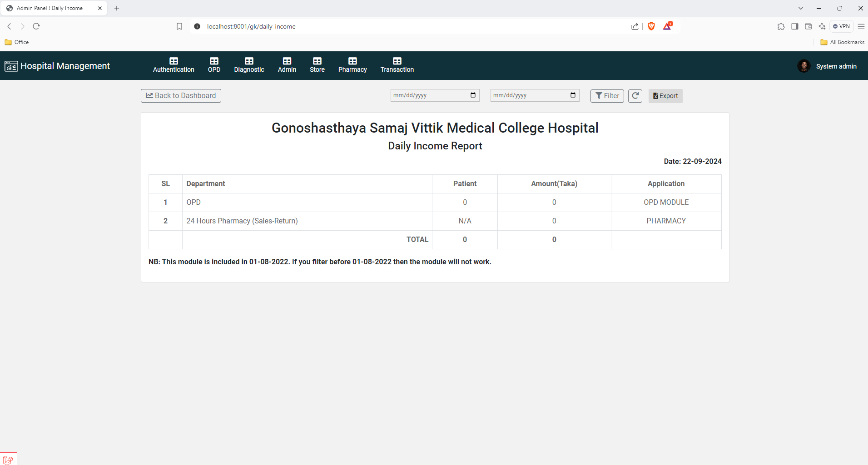Open the Office bookmarks folder
Screen dimensions: 868x465
[17, 42]
